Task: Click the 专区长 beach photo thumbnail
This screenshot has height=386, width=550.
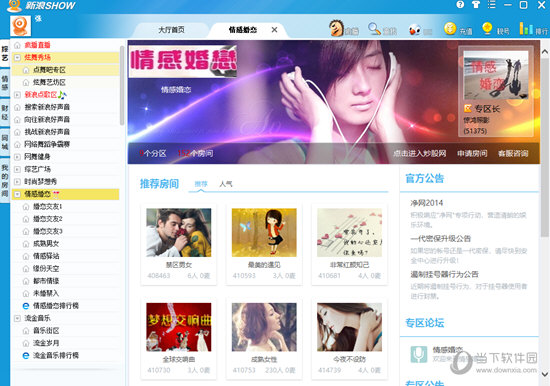Action: point(496,75)
